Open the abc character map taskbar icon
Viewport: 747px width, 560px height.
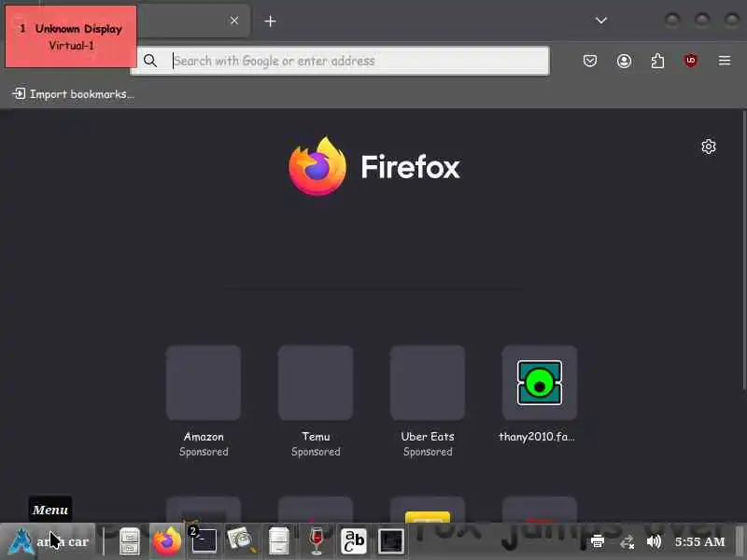coord(354,541)
